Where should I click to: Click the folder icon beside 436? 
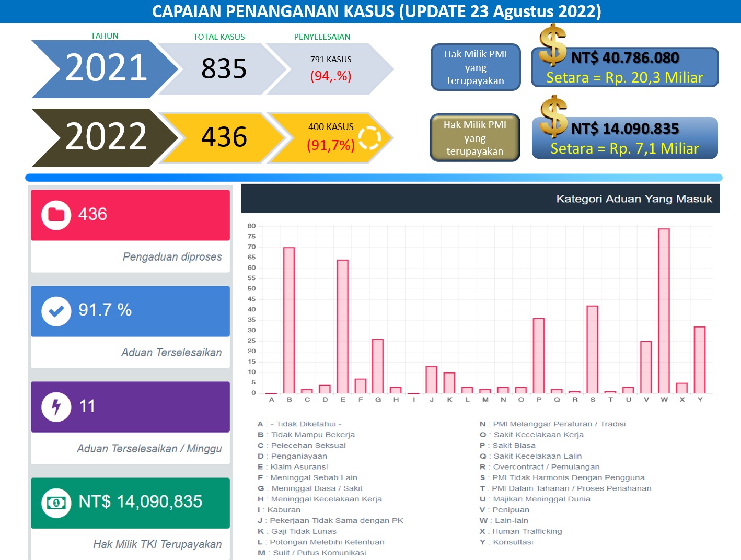56,215
